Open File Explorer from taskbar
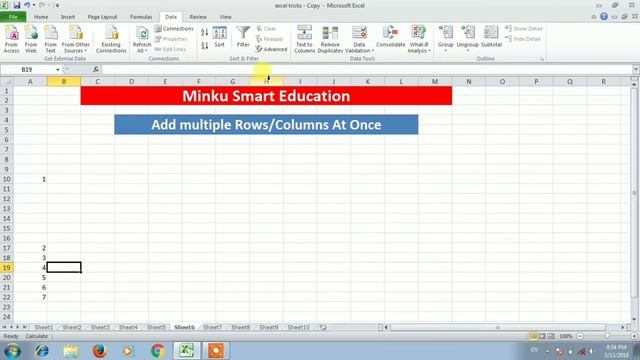Viewport: 640px width, 360px height. 71,351
